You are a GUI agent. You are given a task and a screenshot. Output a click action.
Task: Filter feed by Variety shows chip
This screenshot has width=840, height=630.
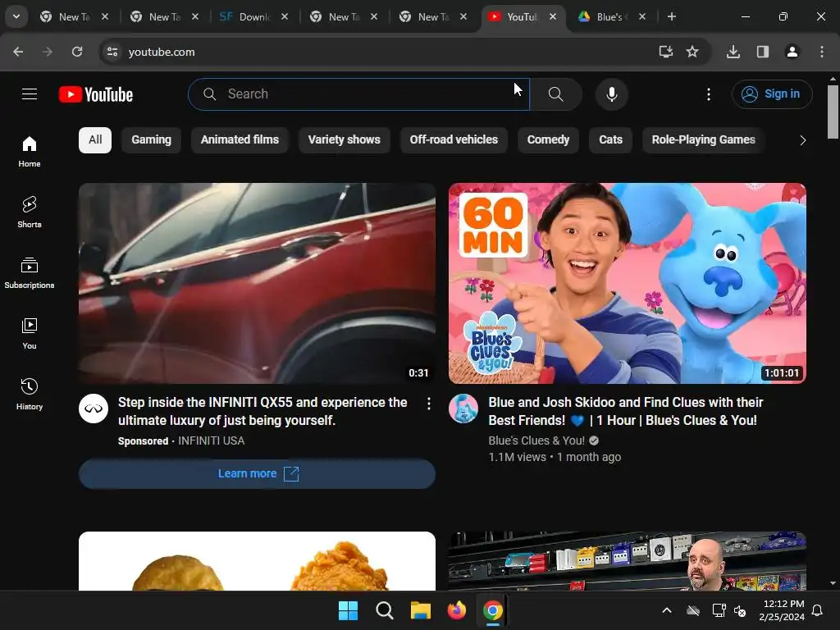pos(344,140)
